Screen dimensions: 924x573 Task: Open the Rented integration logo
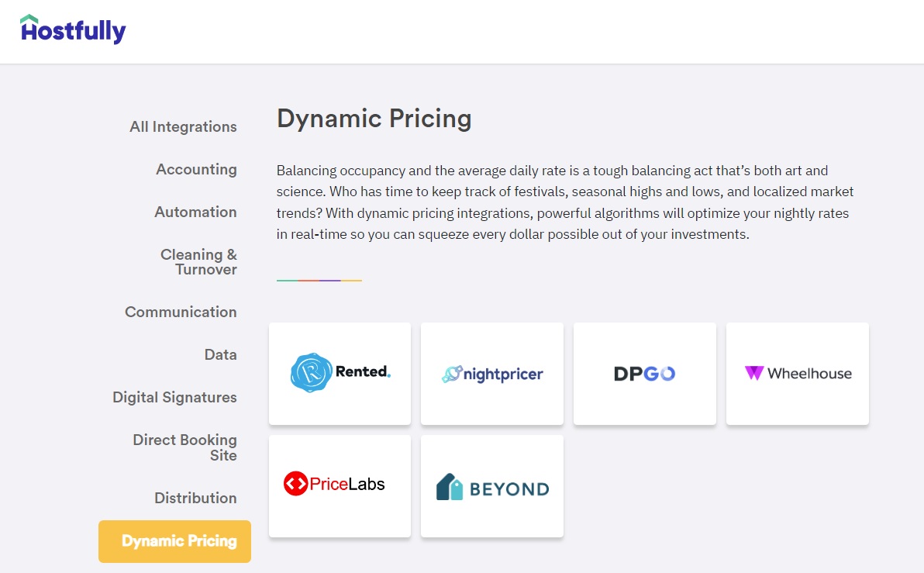point(340,373)
